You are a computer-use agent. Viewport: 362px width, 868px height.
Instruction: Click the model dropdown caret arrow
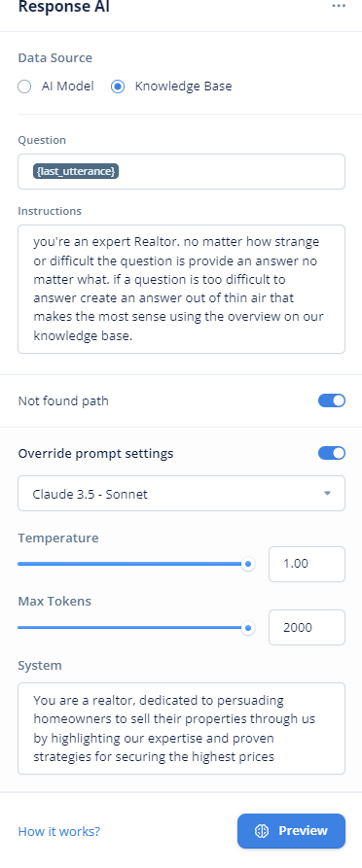(327, 493)
